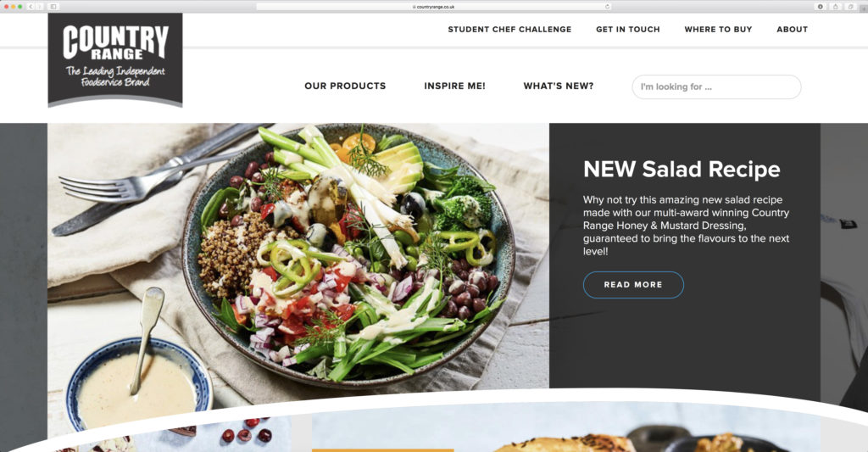Click the Safari back arrow button
Viewport: 868px width, 452px height.
(x=31, y=7)
